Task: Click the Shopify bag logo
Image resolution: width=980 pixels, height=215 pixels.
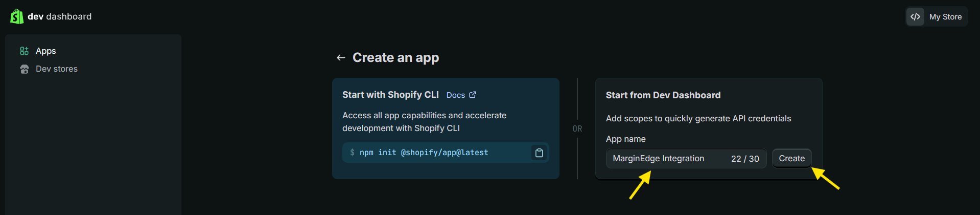Action: point(17,16)
